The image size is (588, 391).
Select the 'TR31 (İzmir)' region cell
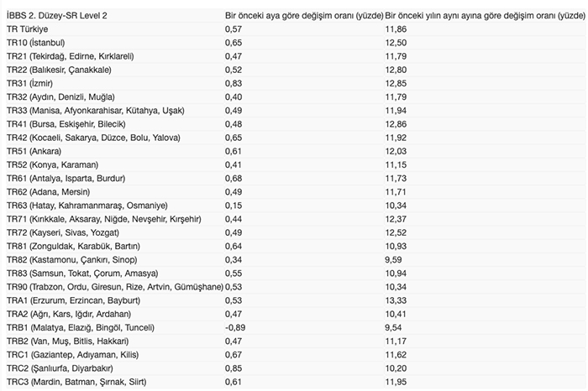(29, 83)
